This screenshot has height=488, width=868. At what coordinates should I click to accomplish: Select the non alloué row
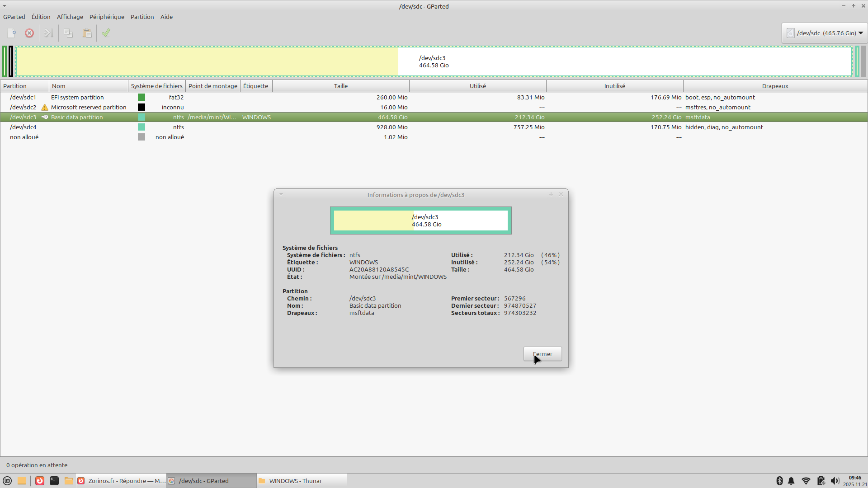[x=24, y=137]
